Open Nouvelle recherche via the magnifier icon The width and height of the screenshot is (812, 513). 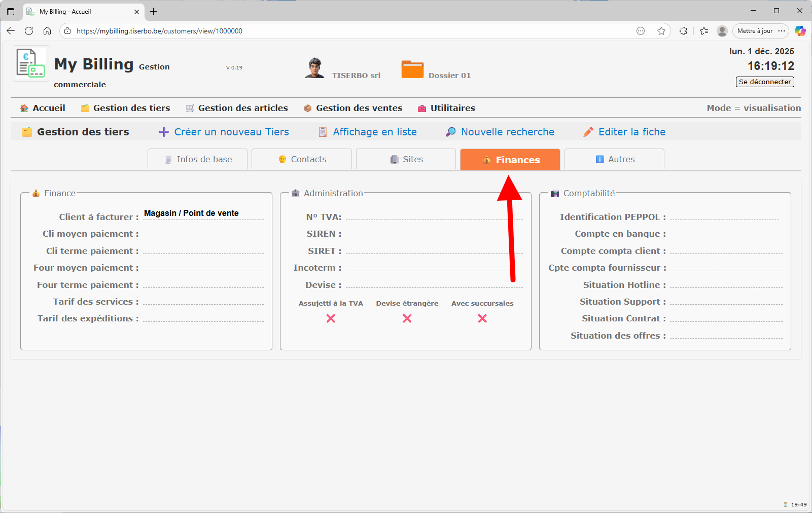pos(450,131)
